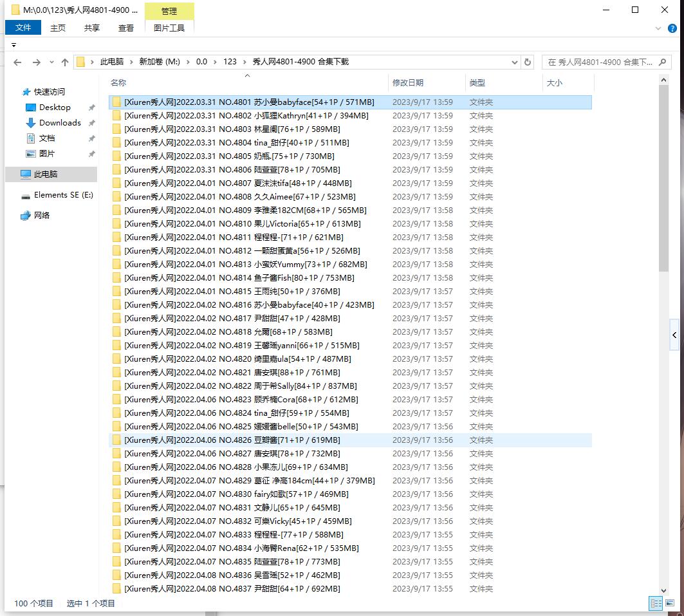Image resolution: width=684 pixels, height=616 pixels.
Task: Open Desktop in the navigation pane
Action: point(55,107)
